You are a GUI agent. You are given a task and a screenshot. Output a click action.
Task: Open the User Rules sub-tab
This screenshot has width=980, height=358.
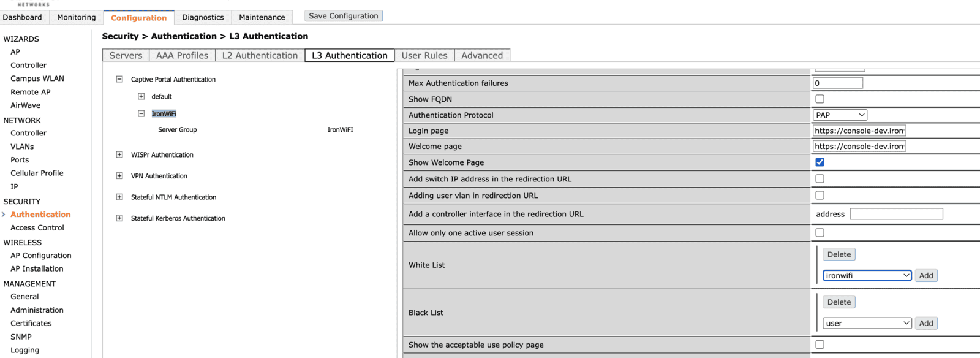[x=424, y=55]
